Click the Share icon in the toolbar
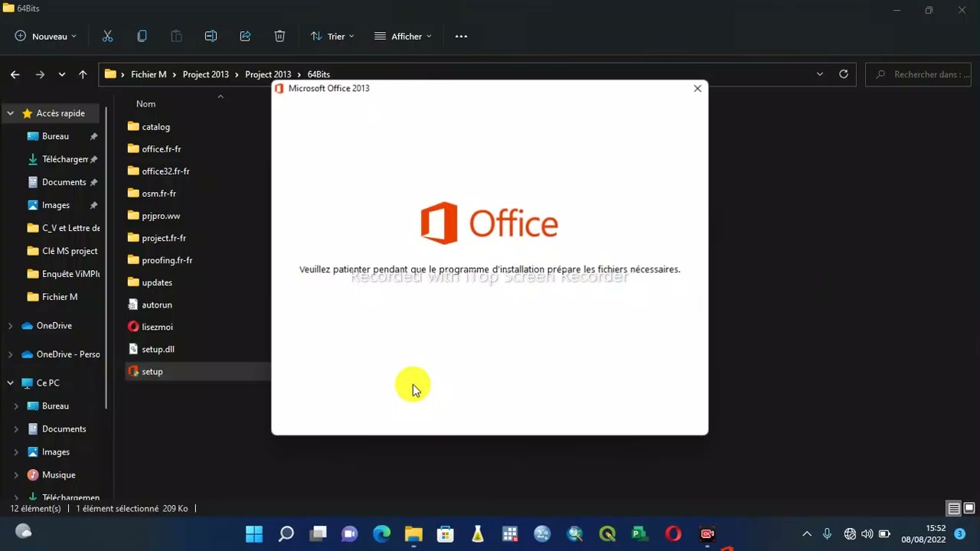 coord(245,36)
